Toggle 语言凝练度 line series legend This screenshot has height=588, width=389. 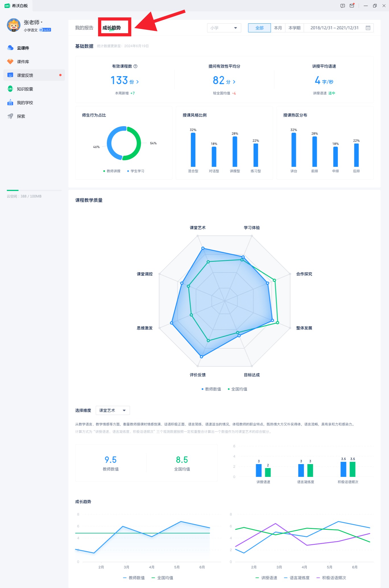click(297, 578)
